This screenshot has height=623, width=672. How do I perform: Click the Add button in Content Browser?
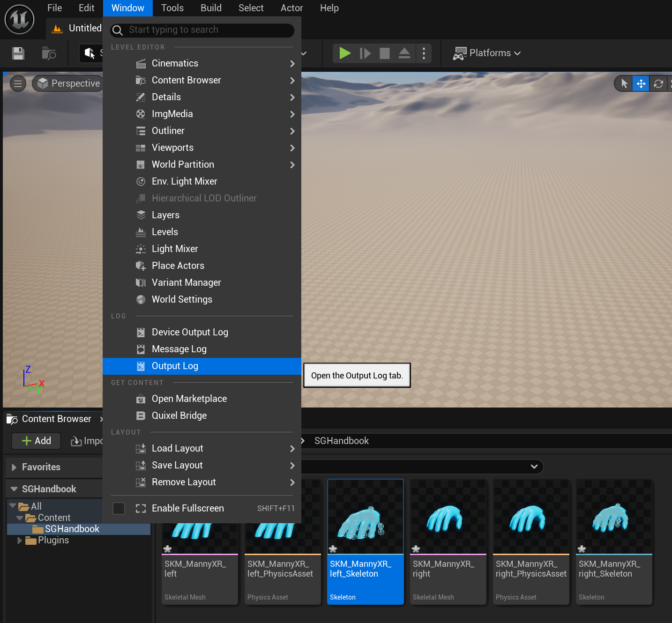coord(36,441)
